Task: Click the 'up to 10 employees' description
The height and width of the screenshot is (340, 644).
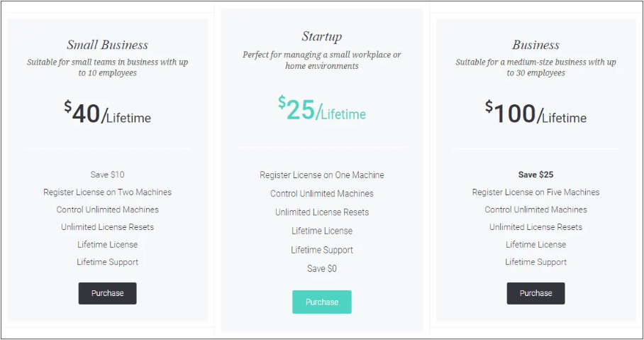Action: coord(107,67)
